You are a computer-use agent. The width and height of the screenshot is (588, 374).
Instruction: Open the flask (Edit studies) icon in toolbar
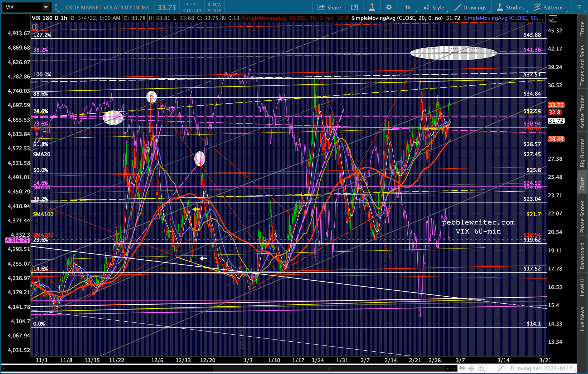coord(371,7)
